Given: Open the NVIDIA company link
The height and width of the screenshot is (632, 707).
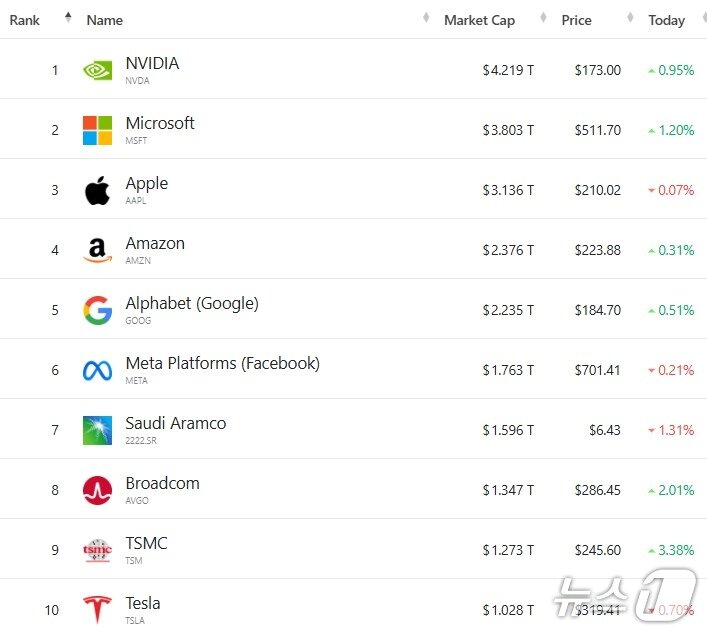Looking at the screenshot, I should [152, 64].
